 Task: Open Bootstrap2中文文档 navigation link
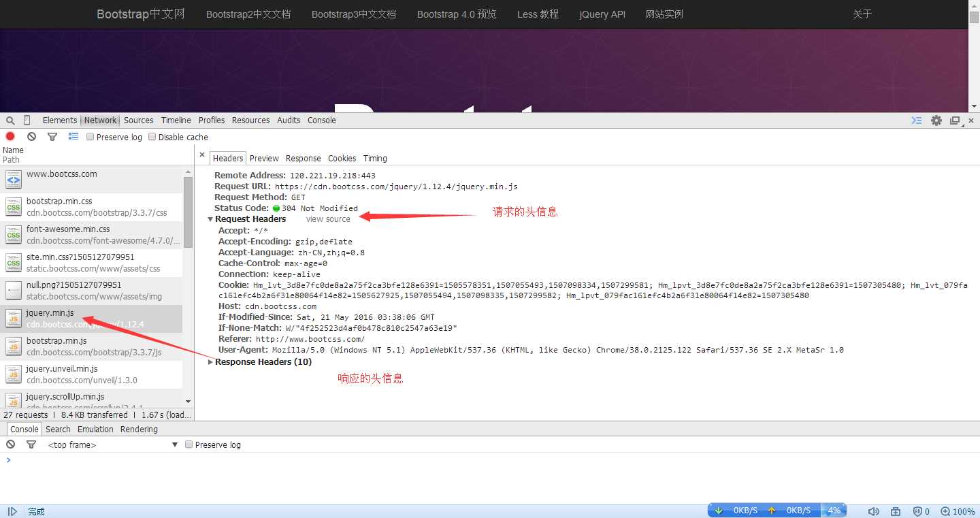click(248, 14)
